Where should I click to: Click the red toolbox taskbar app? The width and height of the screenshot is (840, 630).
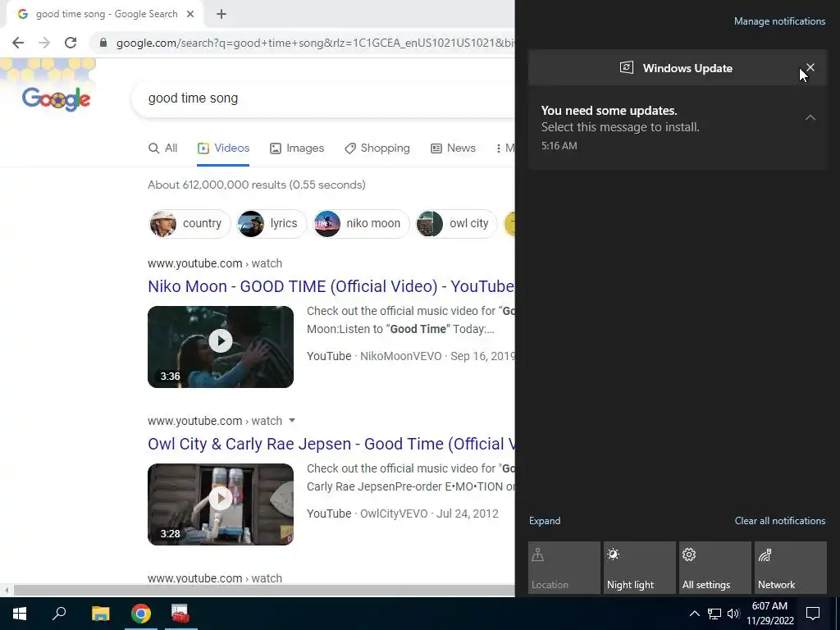(x=180, y=614)
